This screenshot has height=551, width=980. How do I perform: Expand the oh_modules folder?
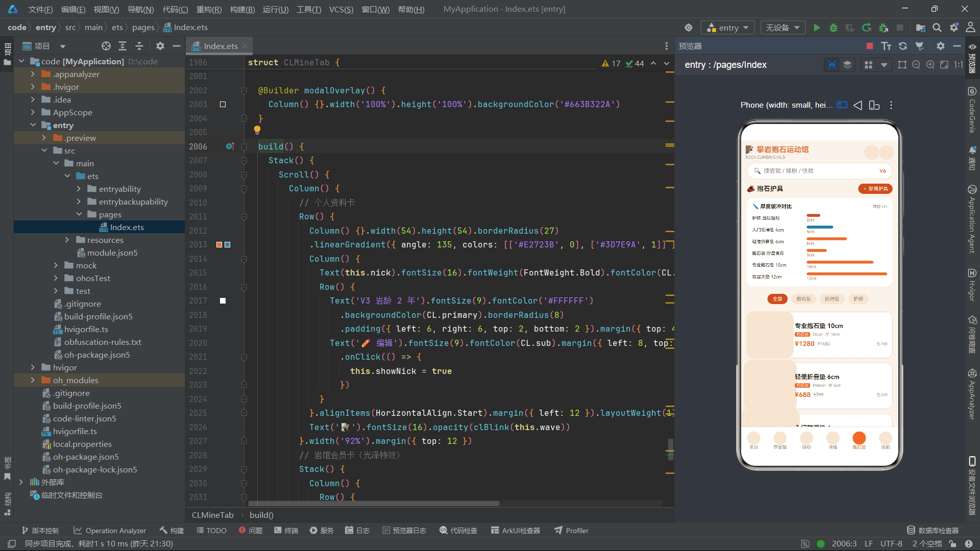tap(33, 380)
